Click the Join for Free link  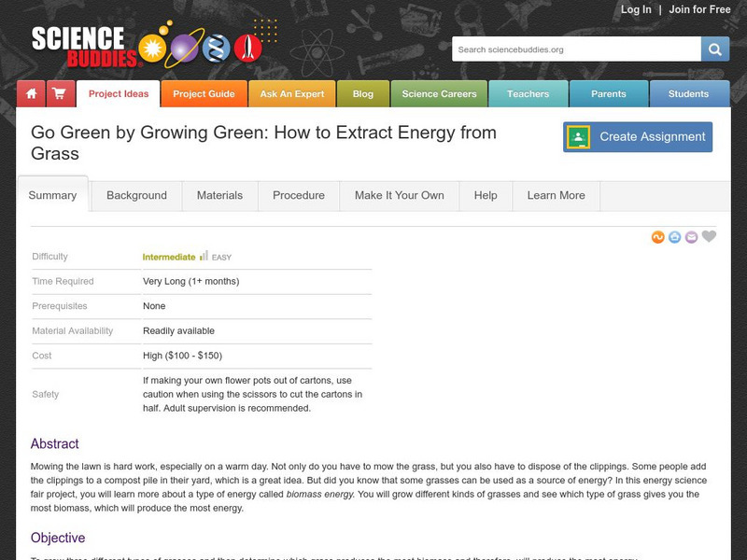[699, 9]
